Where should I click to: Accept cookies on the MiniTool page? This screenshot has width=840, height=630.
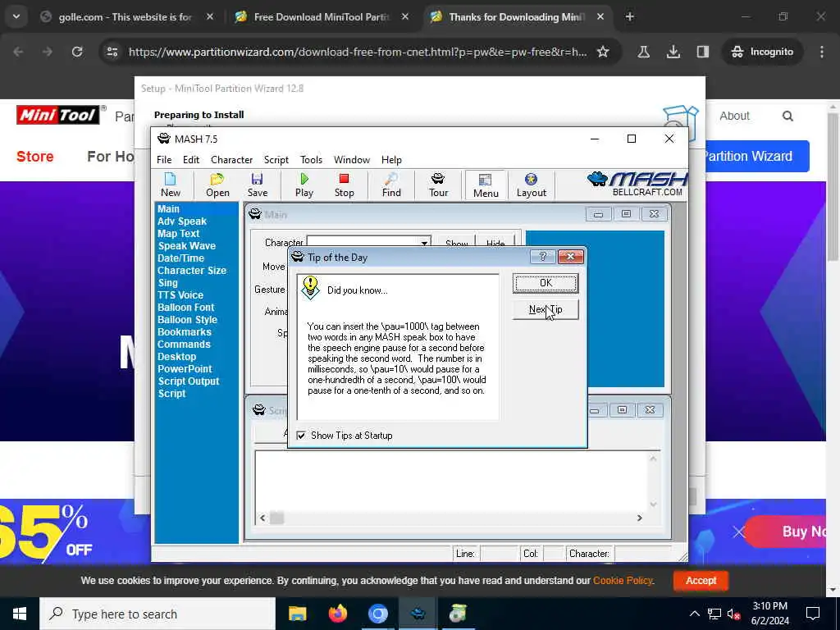[x=701, y=580]
